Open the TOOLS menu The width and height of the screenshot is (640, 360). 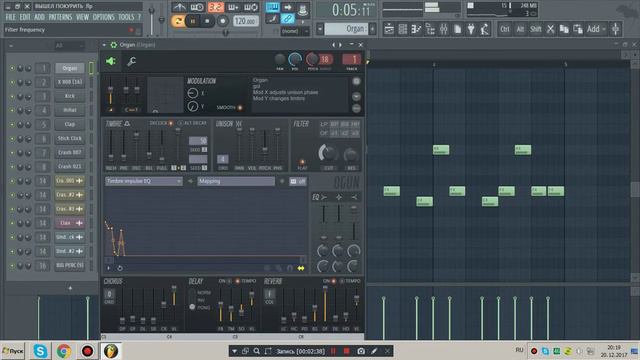(126, 17)
